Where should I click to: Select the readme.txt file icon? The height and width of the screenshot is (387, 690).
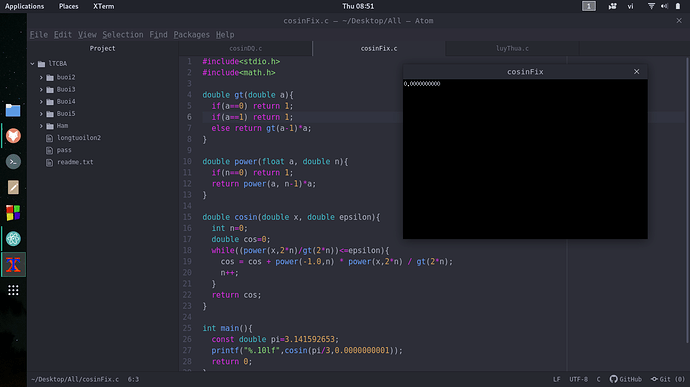point(49,162)
